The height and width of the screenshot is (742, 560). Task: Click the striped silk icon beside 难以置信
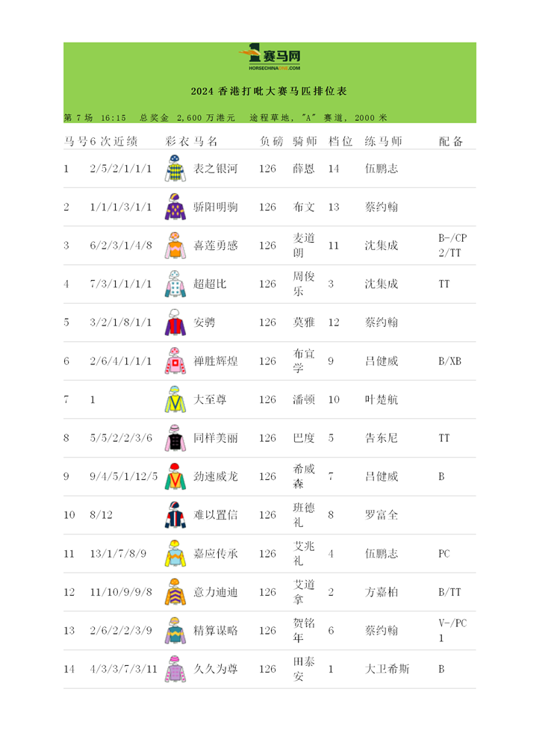coord(174,515)
